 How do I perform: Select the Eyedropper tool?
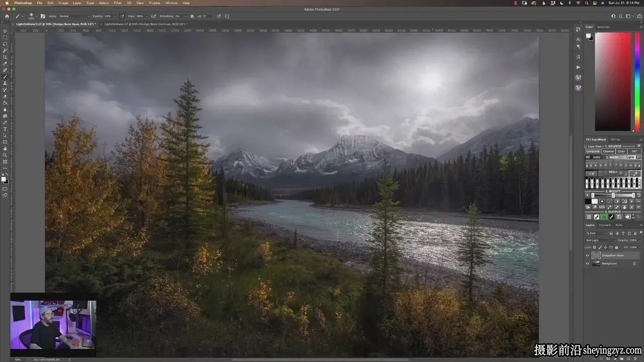tap(5, 64)
